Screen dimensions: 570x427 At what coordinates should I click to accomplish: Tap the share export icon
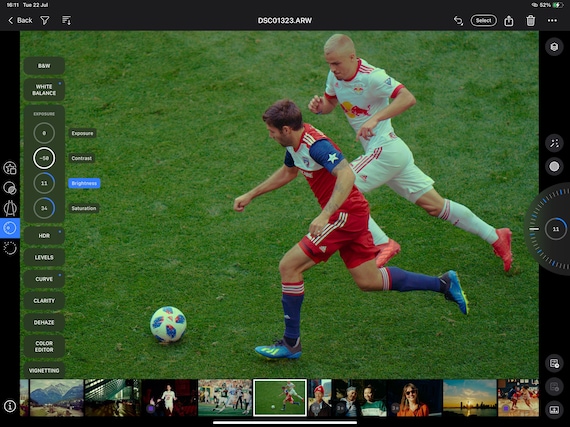[x=509, y=21]
